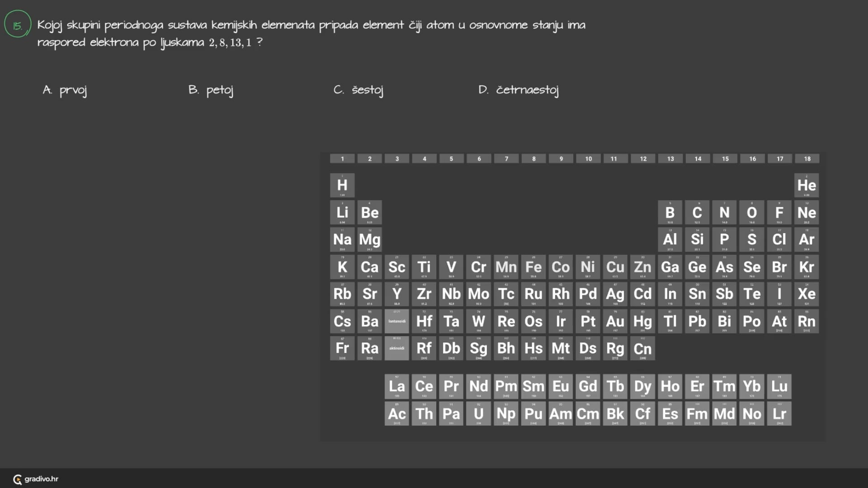Click the Cr element tile
868x488 pixels.
(478, 267)
